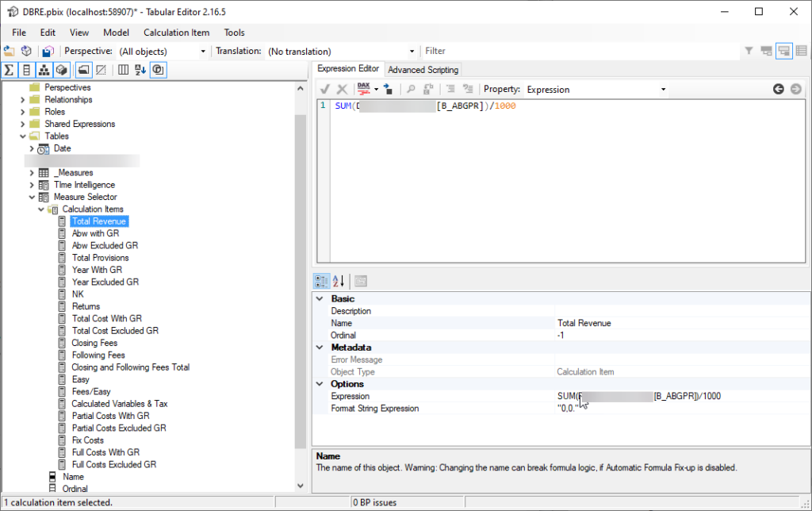Screen dimensions: 812x511
Task: Open the Tools menu
Action: click(x=234, y=32)
